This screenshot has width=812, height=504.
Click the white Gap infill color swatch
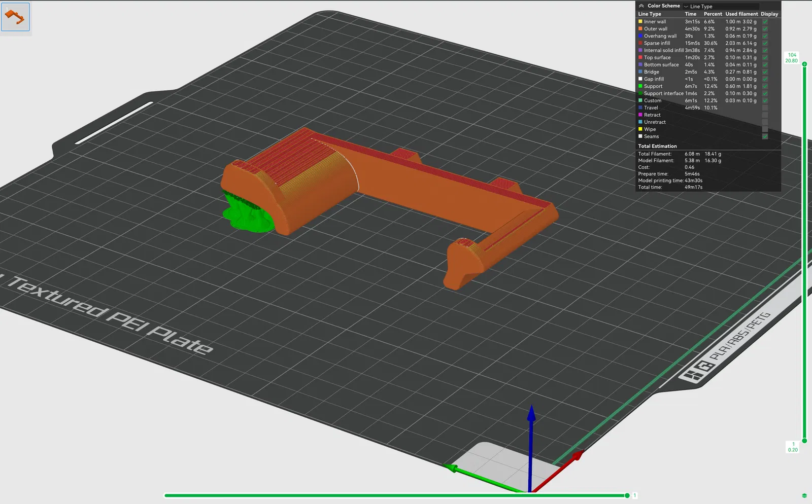pyautogui.click(x=640, y=79)
